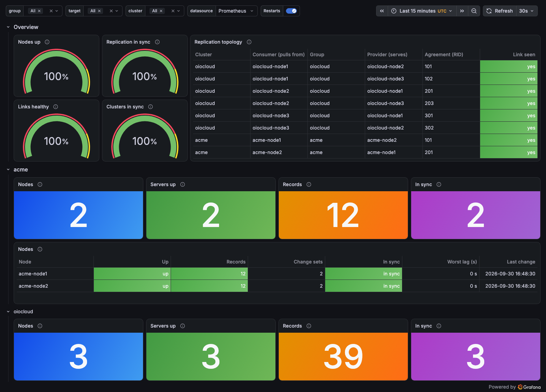Click the Refresh button
This screenshot has height=392, width=546.
(x=500, y=11)
